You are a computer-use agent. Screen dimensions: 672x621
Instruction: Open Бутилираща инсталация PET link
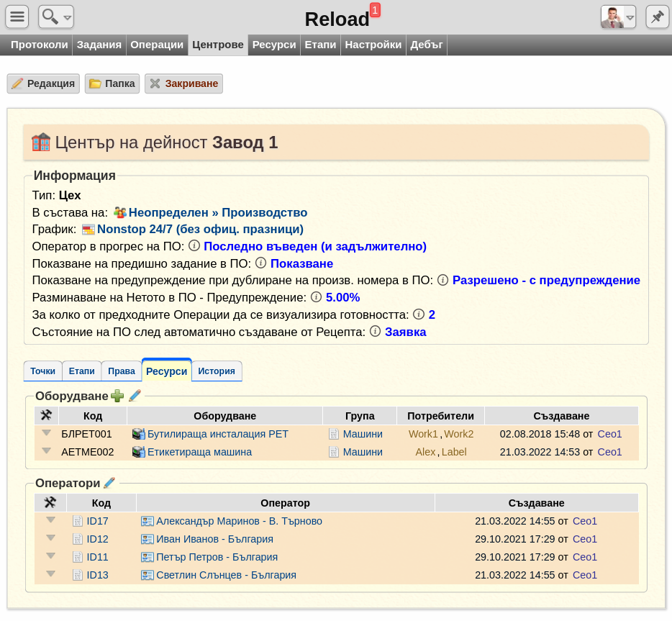coord(218,434)
